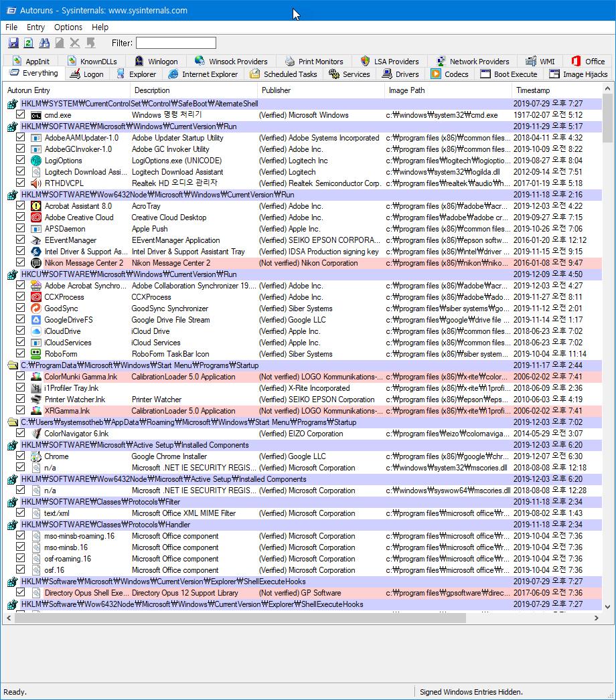Uncheck the APSDaemon entry
Screen dimensions: 616x700
pyautogui.click(x=21, y=229)
